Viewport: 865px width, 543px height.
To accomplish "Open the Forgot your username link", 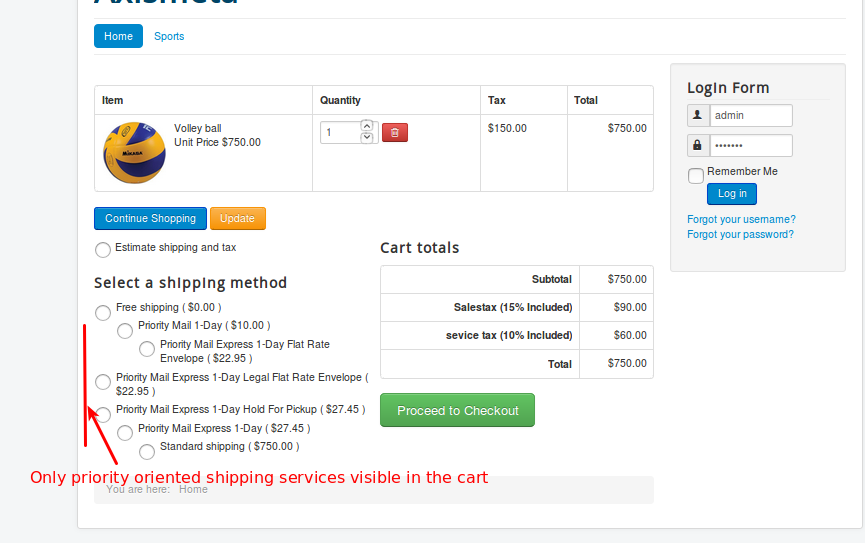I will (741, 219).
